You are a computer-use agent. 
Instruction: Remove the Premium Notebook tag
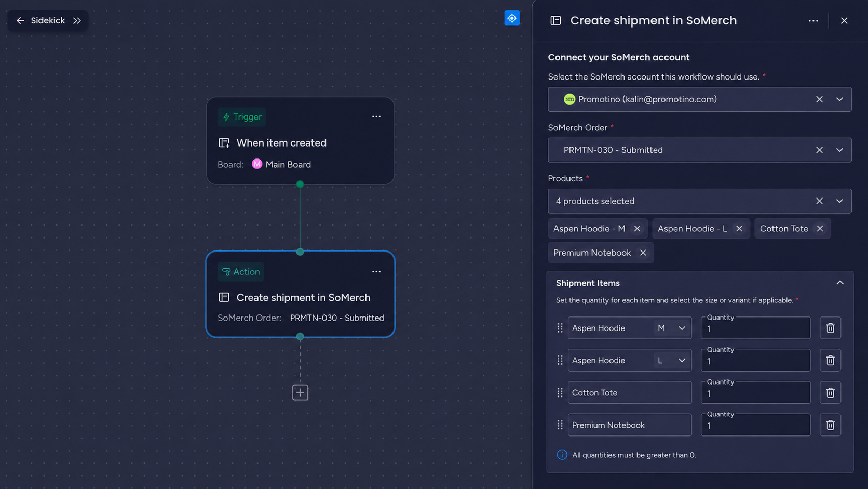[643, 253]
